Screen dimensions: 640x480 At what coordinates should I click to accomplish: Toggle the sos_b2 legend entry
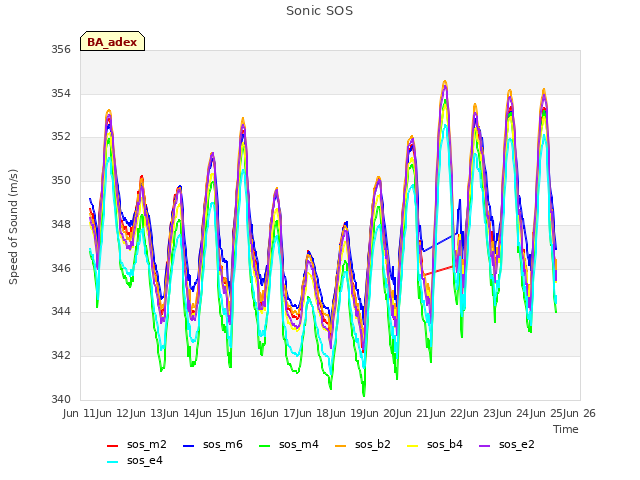[x=362, y=444]
